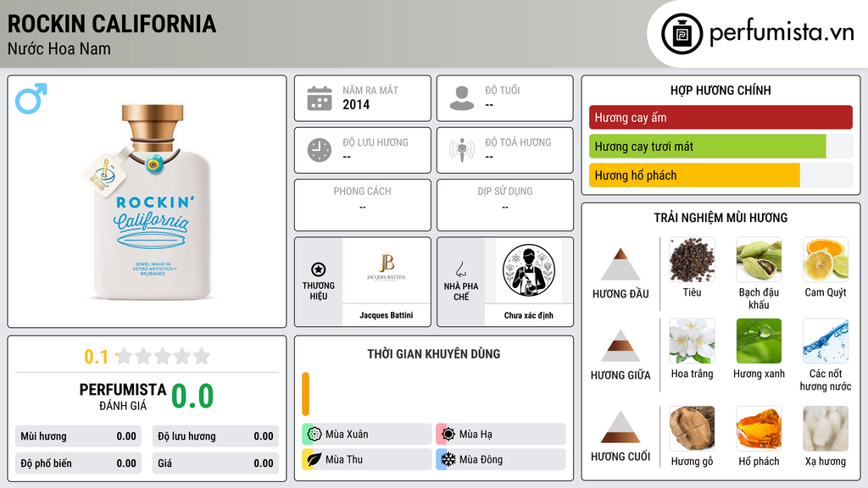Click the Mùa Thu season label
The image size is (868, 488).
click(x=344, y=459)
